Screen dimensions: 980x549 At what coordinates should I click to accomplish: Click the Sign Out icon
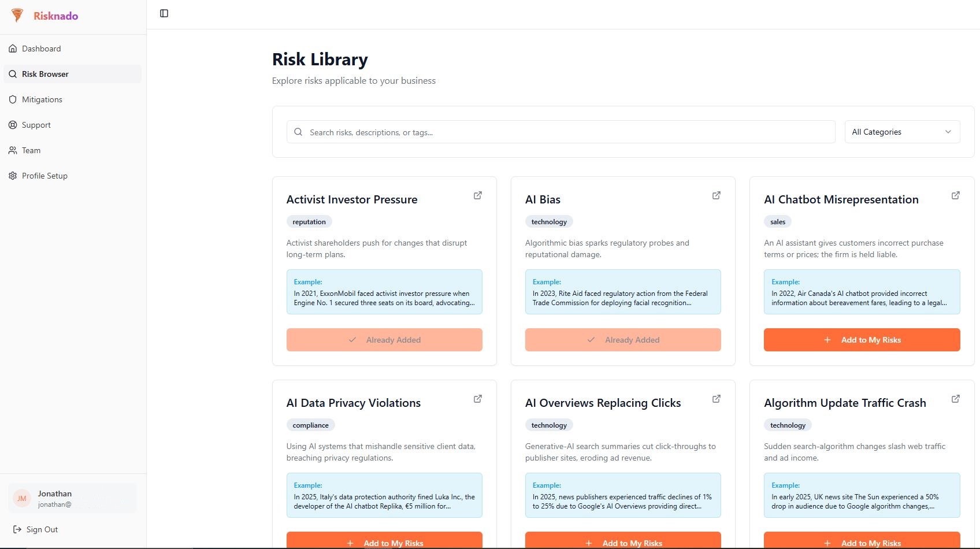(x=18, y=529)
